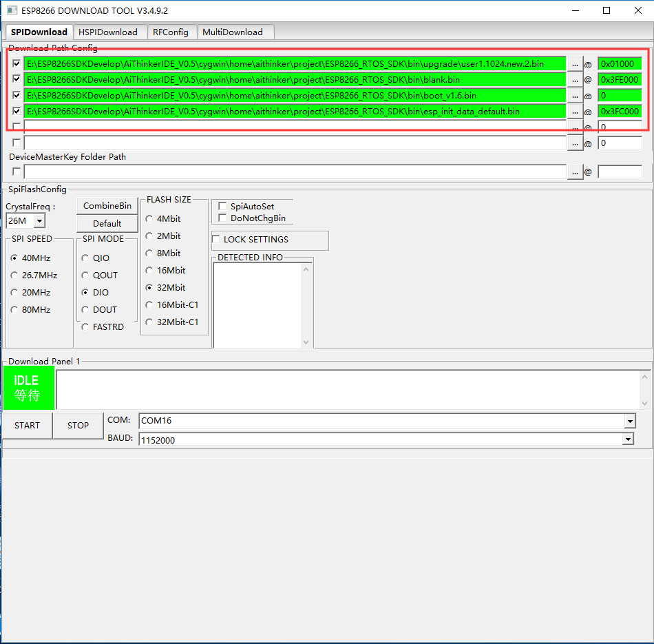Uncheck the esp_init_data_default.bin file checkbox
The image size is (654, 644).
click(x=17, y=111)
